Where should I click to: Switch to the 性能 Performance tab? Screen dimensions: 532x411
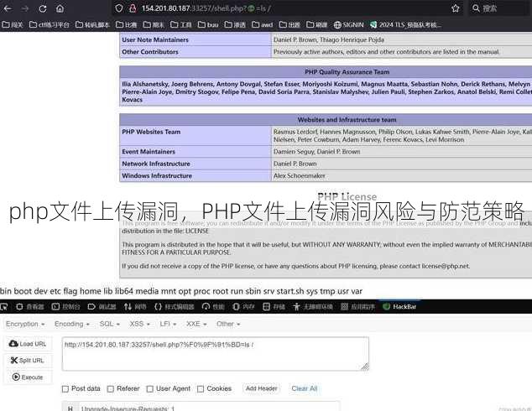pos(213,307)
